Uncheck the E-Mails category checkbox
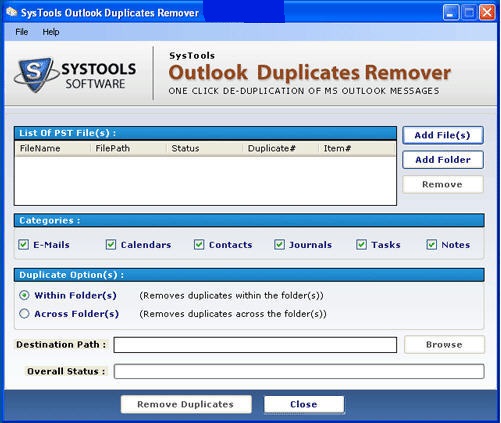The width and height of the screenshot is (501, 423). 23,245
